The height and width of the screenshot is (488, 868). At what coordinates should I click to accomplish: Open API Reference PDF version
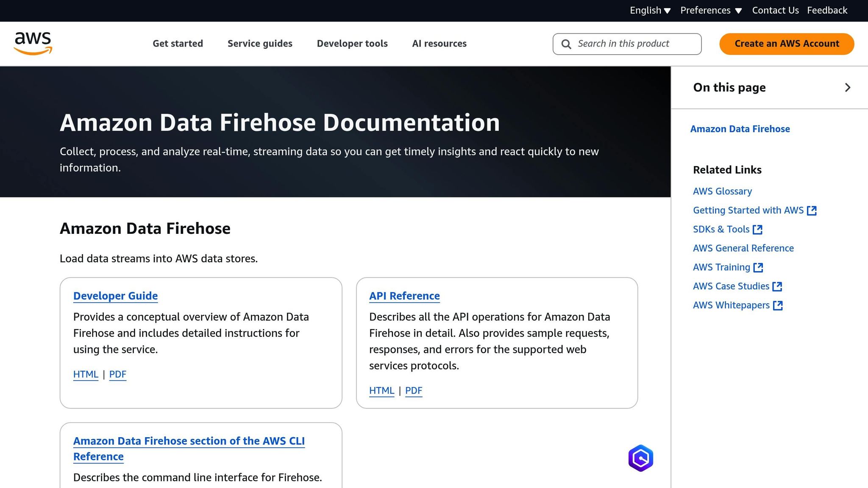tap(414, 391)
